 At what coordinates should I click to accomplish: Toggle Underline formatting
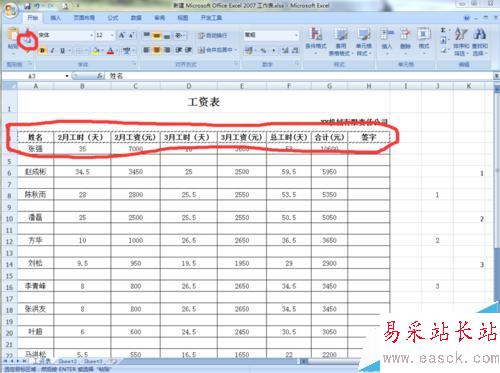click(62, 51)
